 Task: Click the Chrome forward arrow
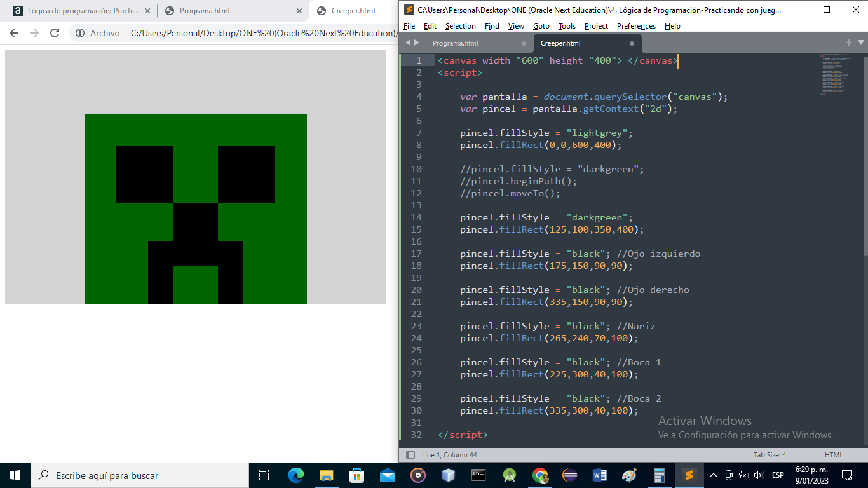(34, 33)
